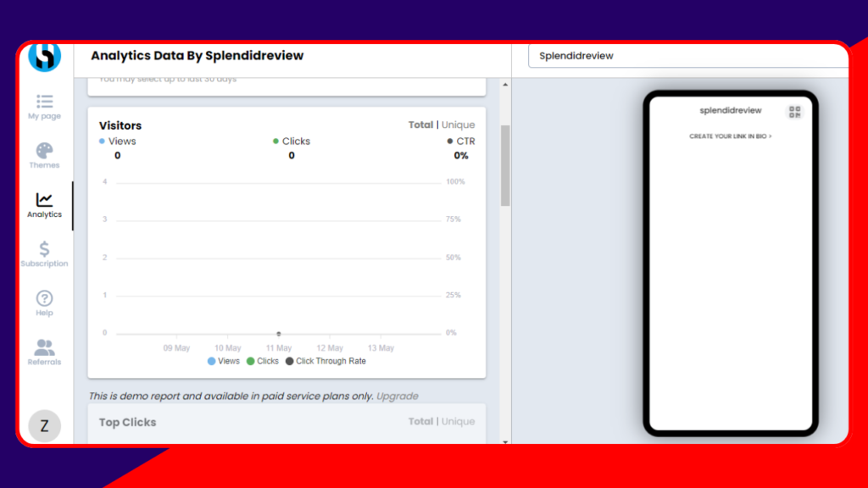The height and width of the screenshot is (488, 868).
Task: Switch Top Clicks to Total
Action: pyautogui.click(x=420, y=422)
